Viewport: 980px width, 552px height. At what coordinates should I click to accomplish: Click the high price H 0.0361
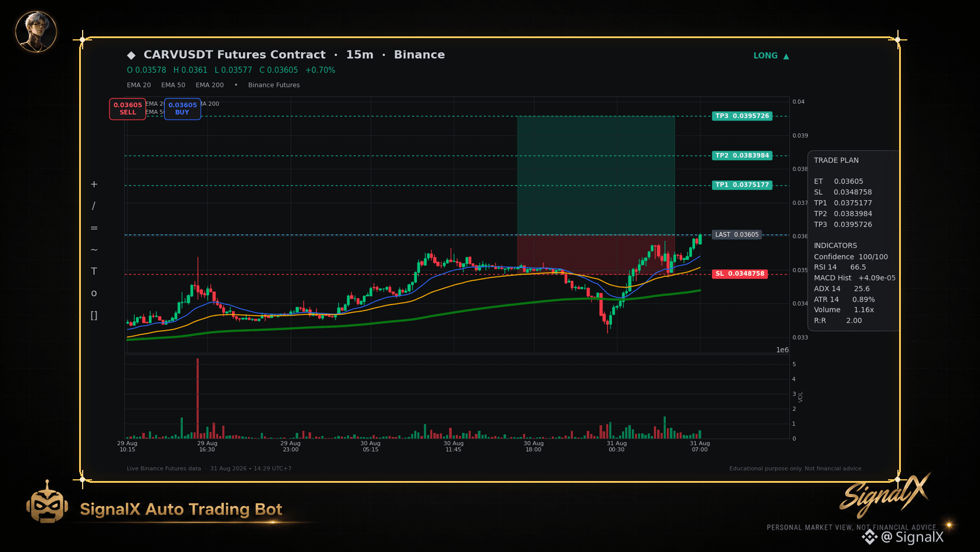click(x=190, y=70)
